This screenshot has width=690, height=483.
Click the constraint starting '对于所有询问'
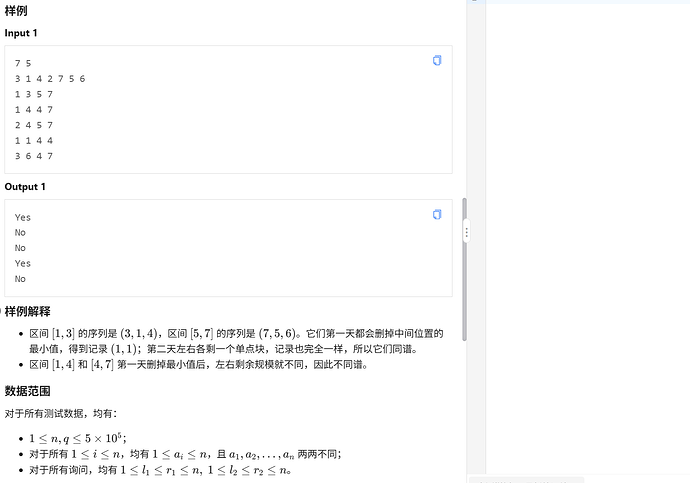(160, 470)
